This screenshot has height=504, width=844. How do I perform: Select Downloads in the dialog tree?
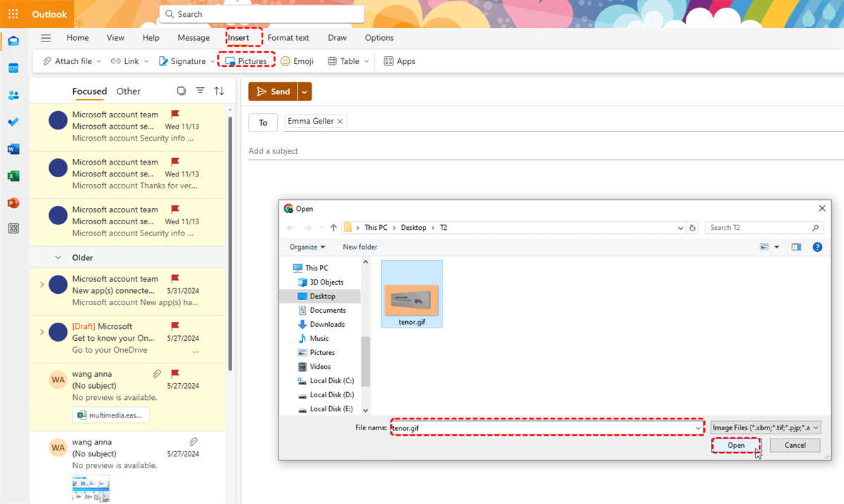(x=327, y=324)
